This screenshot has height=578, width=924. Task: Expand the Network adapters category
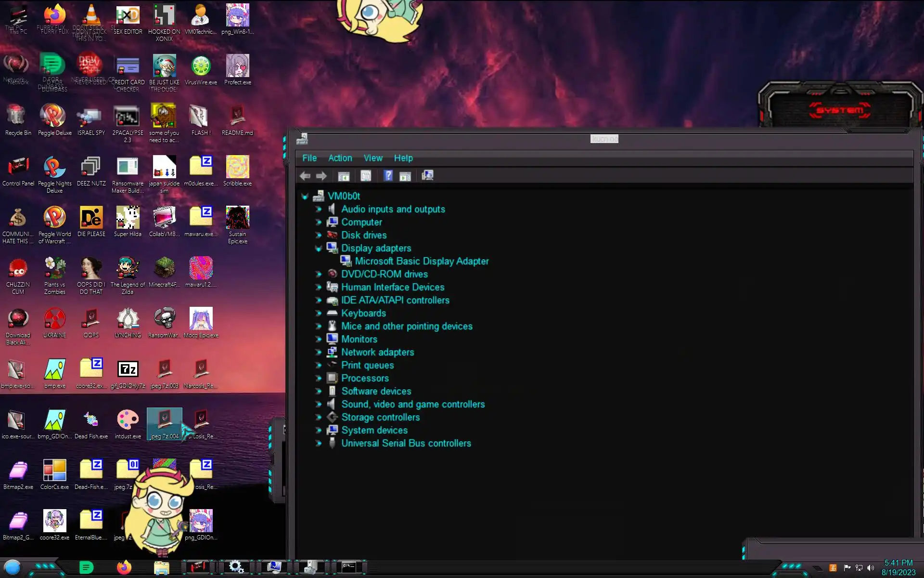pos(318,353)
